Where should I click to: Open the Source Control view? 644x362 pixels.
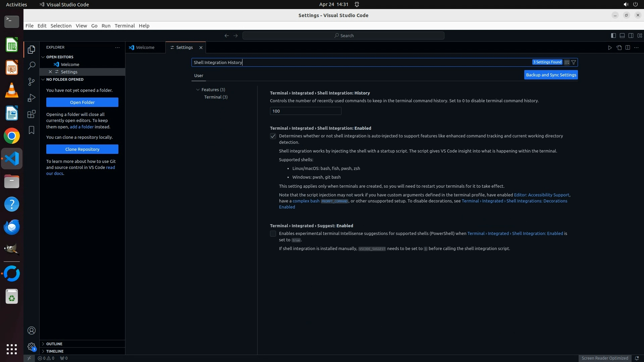click(x=32, y=82)
